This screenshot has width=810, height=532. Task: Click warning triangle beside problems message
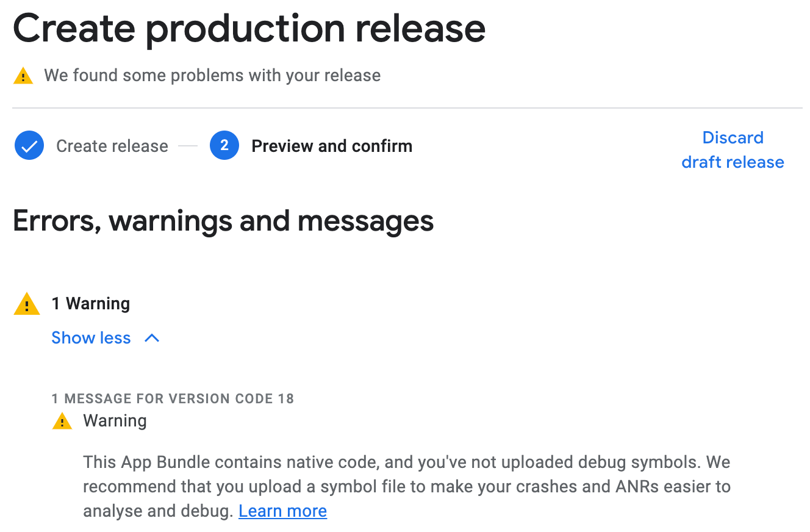tap(23, 76)
